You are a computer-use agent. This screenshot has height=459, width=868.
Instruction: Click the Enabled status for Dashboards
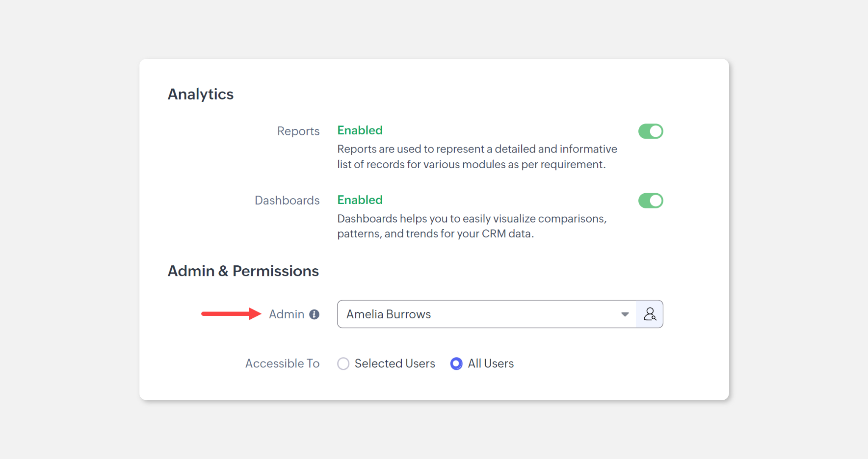pyautogui.click(x=360, y=200)
